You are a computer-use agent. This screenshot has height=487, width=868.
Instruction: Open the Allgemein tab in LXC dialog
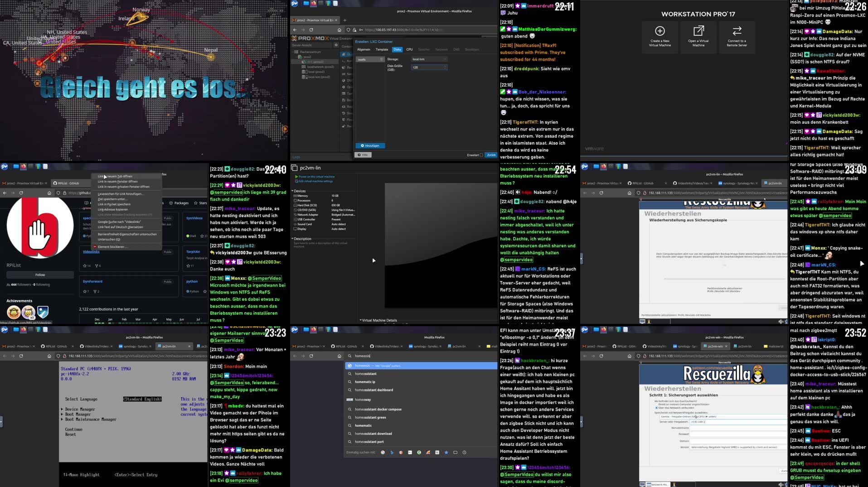click(x=364, y=49)
